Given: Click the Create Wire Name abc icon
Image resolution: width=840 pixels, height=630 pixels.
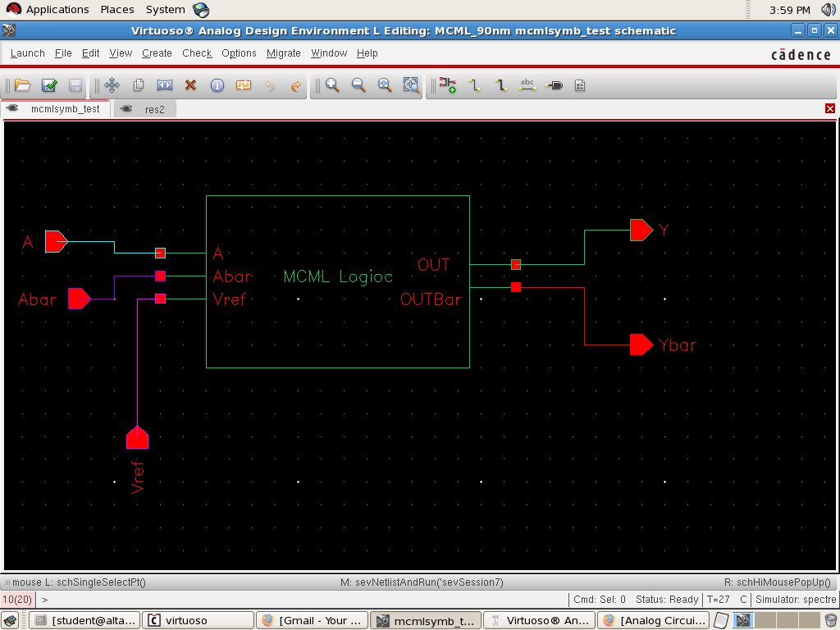Looking at the screenshot, I should 527,85.
